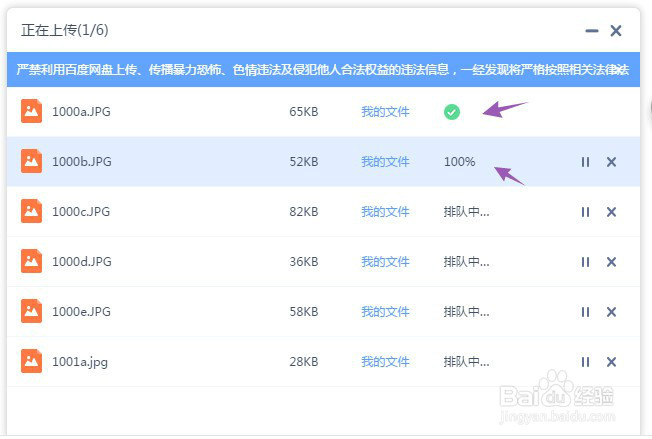Pause the queued 1000d.JPG upload
Viewport: 652px width, 439px height.
click(586, 262)
